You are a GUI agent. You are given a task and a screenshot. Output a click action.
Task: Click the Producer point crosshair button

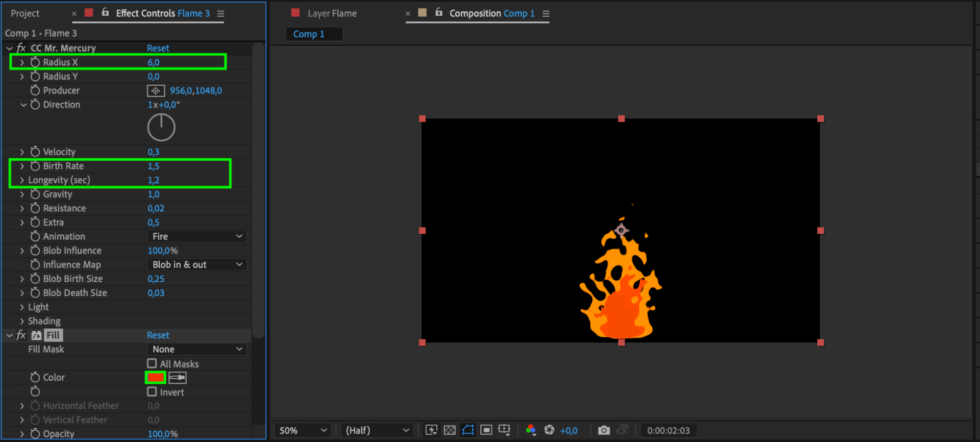click(x=155, y=91)
